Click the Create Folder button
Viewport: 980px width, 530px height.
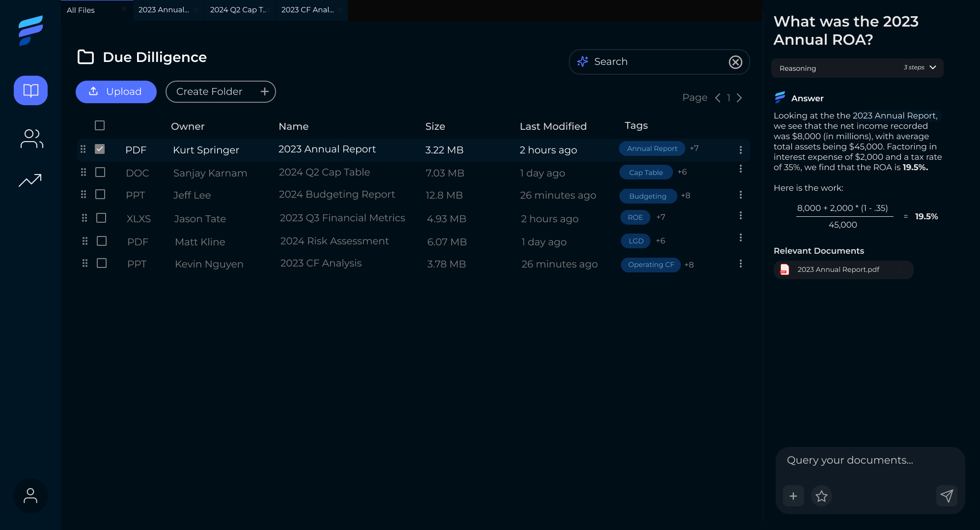(221, 92)
